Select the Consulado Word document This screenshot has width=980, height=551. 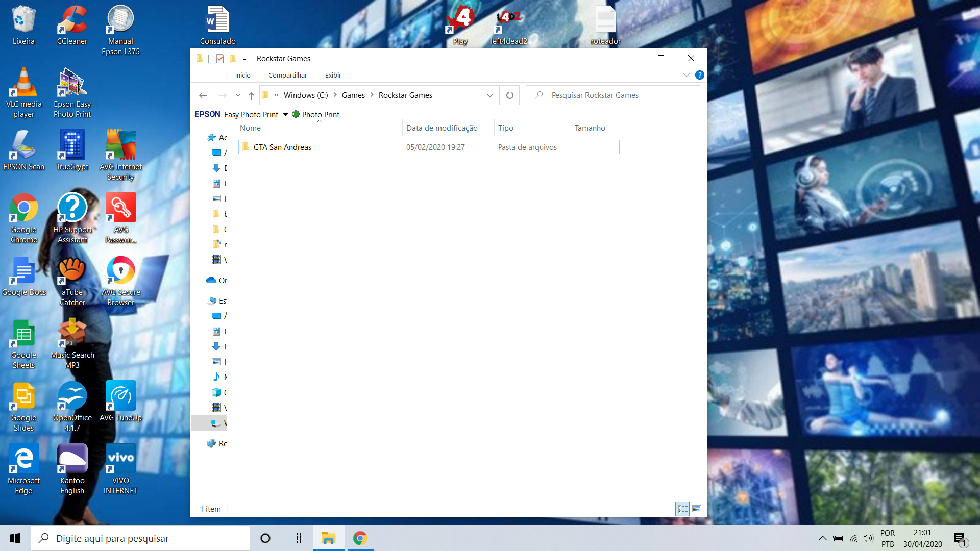217,26
